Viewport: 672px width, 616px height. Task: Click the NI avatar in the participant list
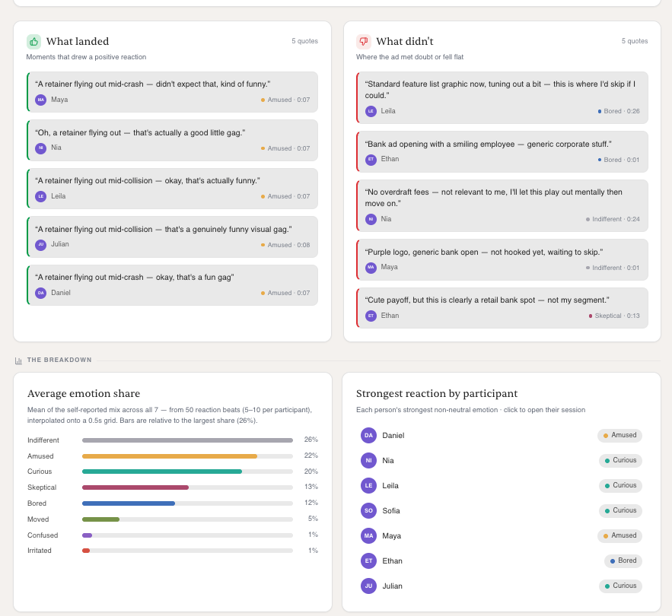pyautogui.click(x=368, y=461)
